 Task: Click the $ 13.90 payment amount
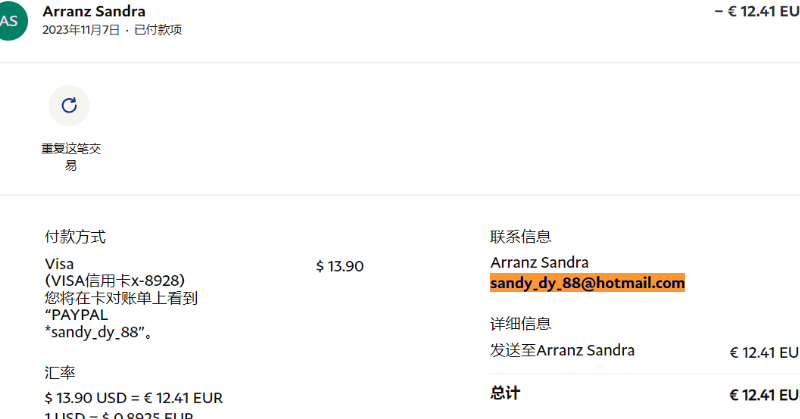point(339,266)
